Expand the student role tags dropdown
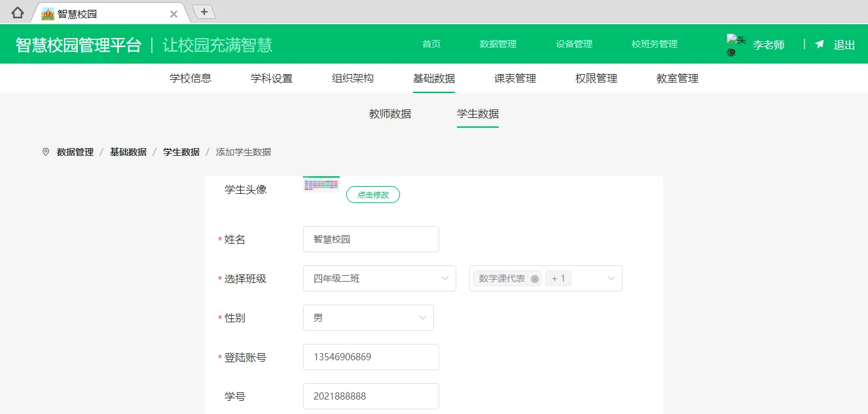The height and width of the screenshot is (414, 868). 546,278
